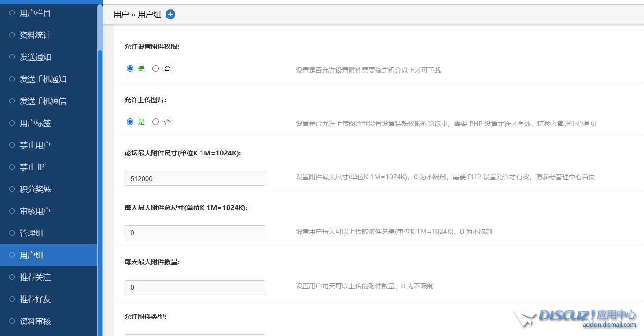Click the 论坛最大附件尺寸 input field
Viewport: 644px width, 336px height.
click(x=195, y=178)
